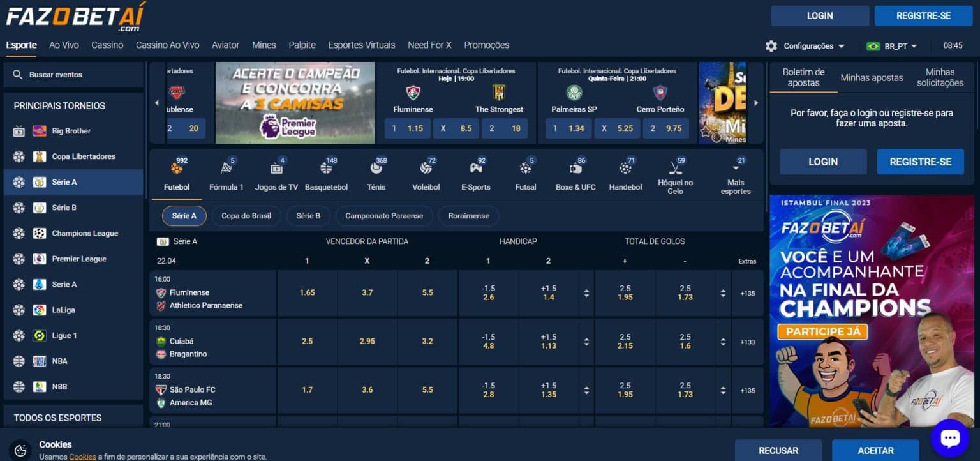Viewport: 980px width, 461px height.
Task: Click the ACEITAR cookies button
Action: tap(875, 450)
